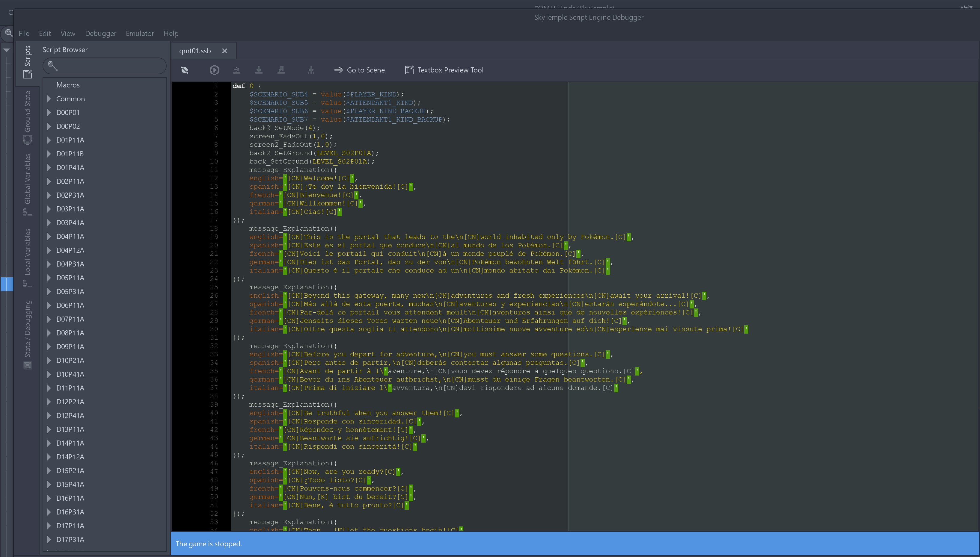Screen dimensions: 980x557
Task: Click the step to next script icon
Action: click(x=311, y=70)
